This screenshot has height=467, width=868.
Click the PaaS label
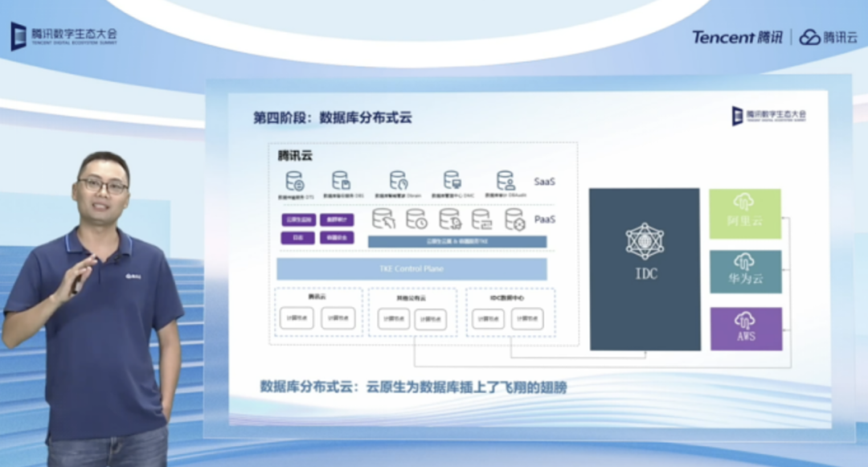pyautogui.click(x=545, y=219)
